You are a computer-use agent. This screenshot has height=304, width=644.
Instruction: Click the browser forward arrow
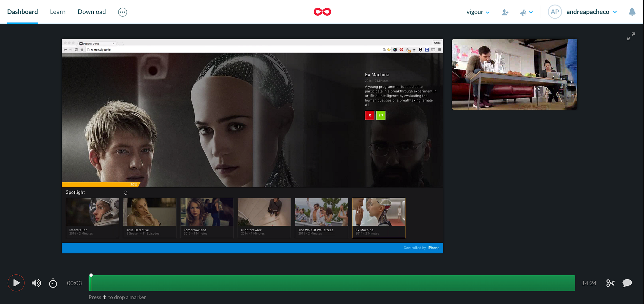pyautogui.click(x=71, y=50)
